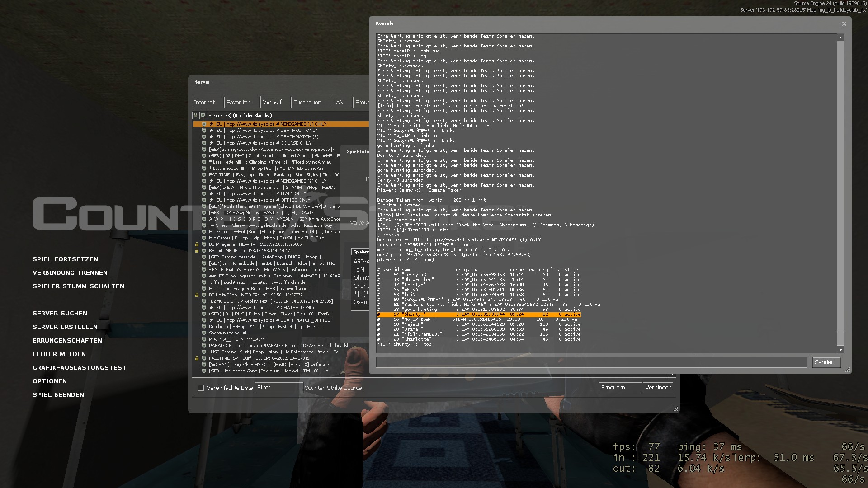868x488 pixels.
Task: Select "FAILTIME: [ Easyhop | Timer" server row
Action: 281,174
